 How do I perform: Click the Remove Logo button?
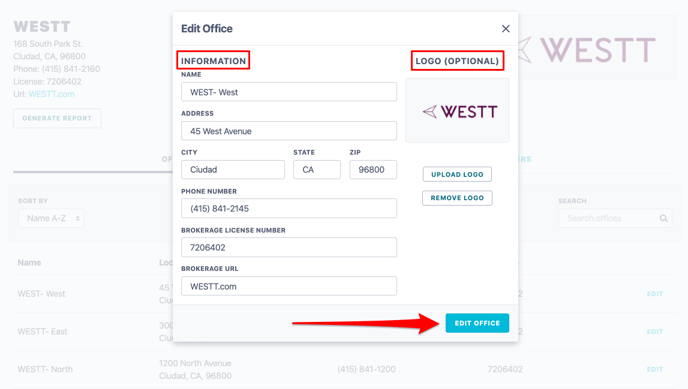point(457,198)
